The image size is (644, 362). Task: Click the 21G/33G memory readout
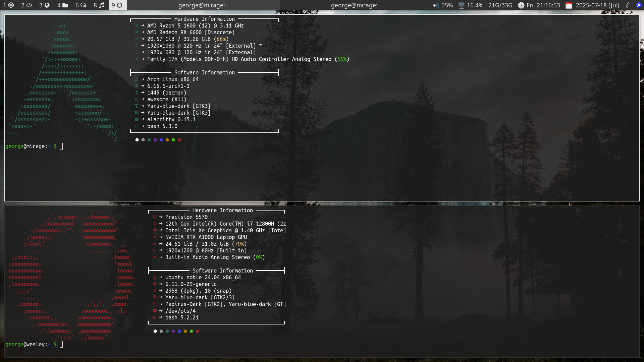coord(500,5)
